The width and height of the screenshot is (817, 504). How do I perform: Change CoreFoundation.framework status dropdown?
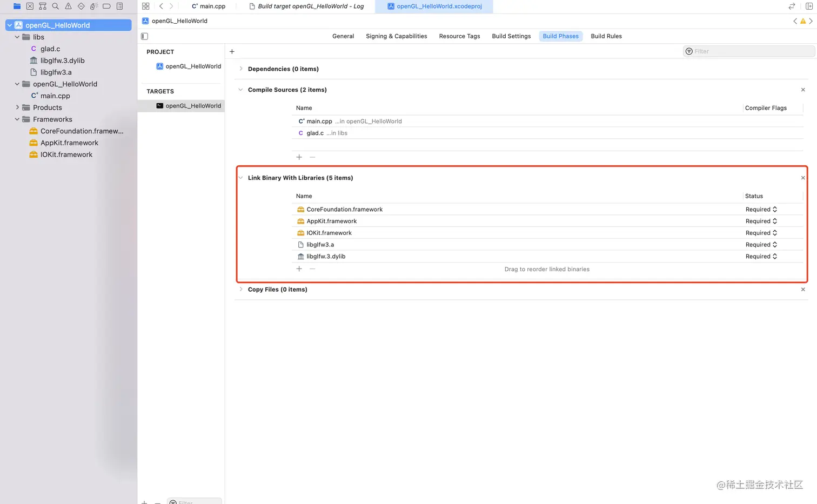pos(761,210)
